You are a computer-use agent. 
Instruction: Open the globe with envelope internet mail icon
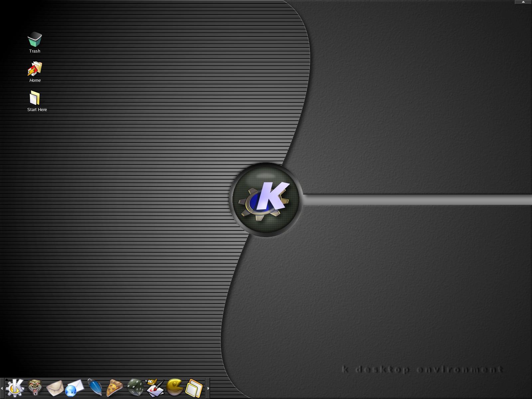pos(74,388)
